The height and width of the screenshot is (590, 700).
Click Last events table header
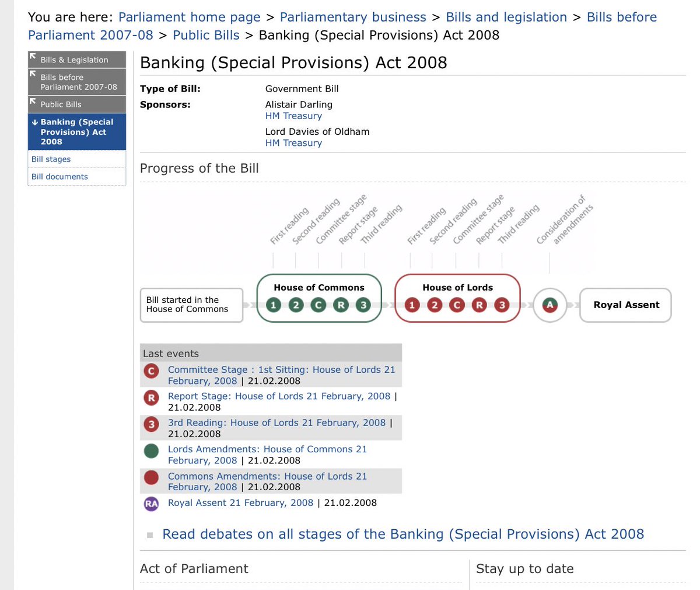(271, 353)
